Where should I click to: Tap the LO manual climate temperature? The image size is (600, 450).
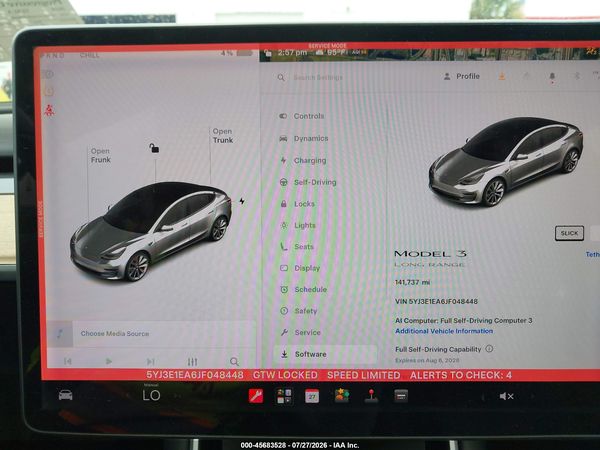[x=151, y=395]
